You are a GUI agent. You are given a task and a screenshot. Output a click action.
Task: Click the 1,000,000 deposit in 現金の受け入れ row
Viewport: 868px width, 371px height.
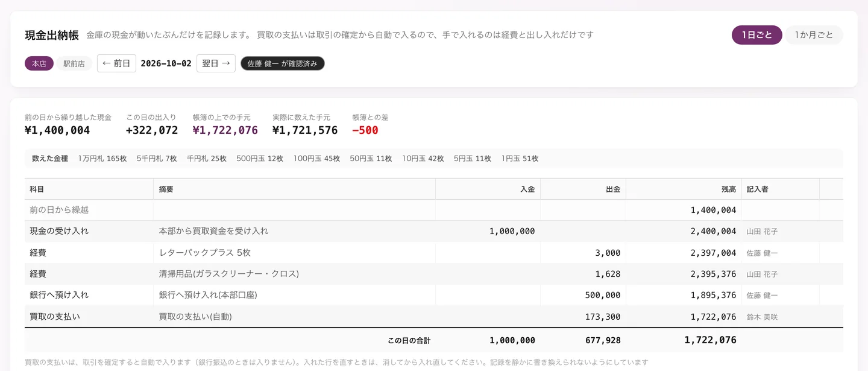tap(512, 231)
